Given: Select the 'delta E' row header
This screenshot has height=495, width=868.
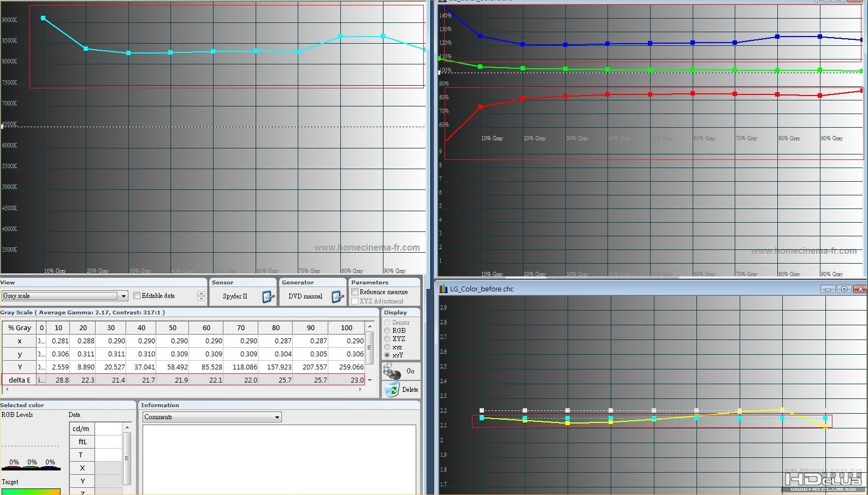Looking at the screenshot, I should click(x=20, y=380).
